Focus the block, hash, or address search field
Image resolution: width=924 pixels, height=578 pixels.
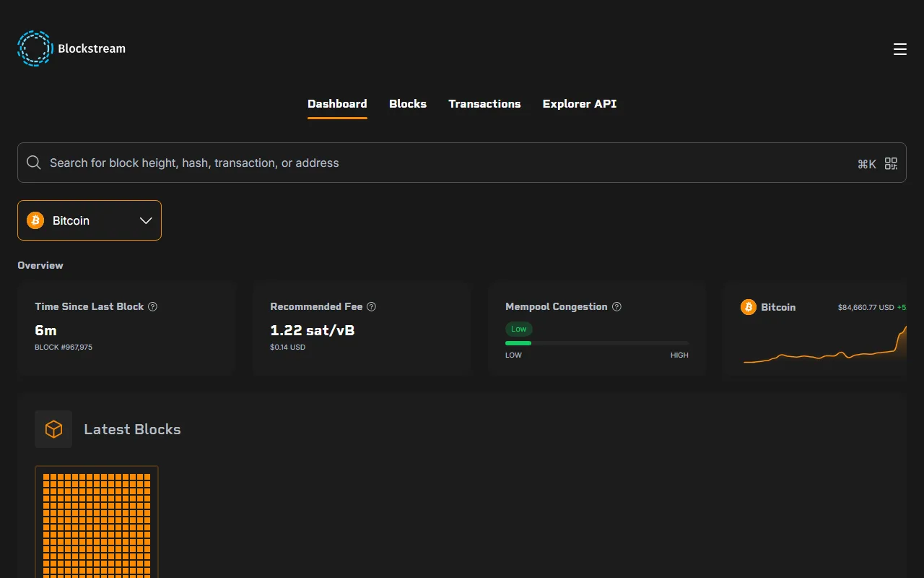(x=462, y=163)
